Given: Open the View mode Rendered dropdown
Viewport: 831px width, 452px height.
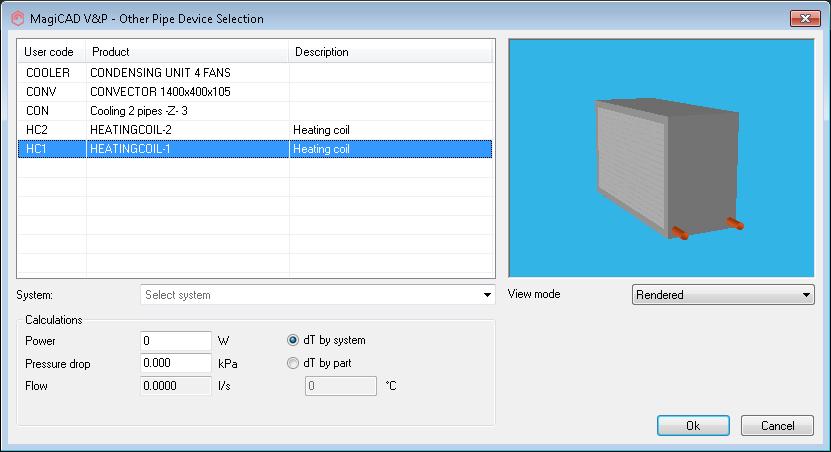Looking at the screenshot, I should 723,295.
